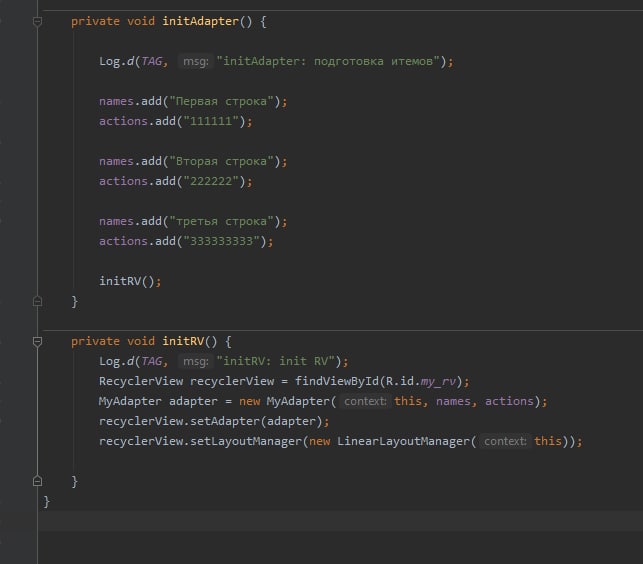Viewport: 643px width, 564px height.
Task: Click the "333333333" string literal
Action: point(221,241)
